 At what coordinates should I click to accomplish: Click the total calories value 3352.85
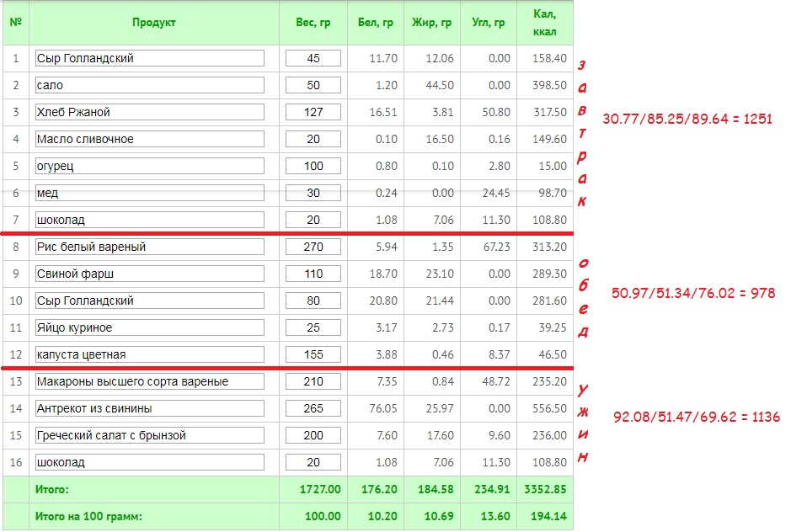[x=544, y=489]
